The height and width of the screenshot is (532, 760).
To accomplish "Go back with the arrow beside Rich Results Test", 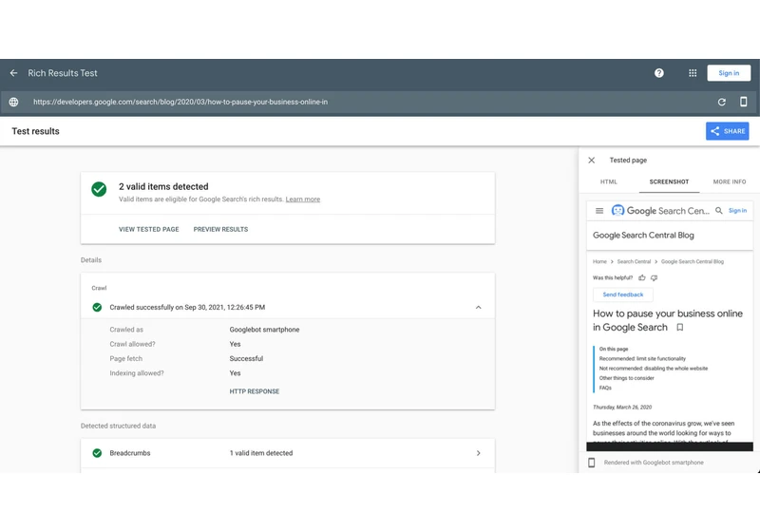I will pos(13,73).
